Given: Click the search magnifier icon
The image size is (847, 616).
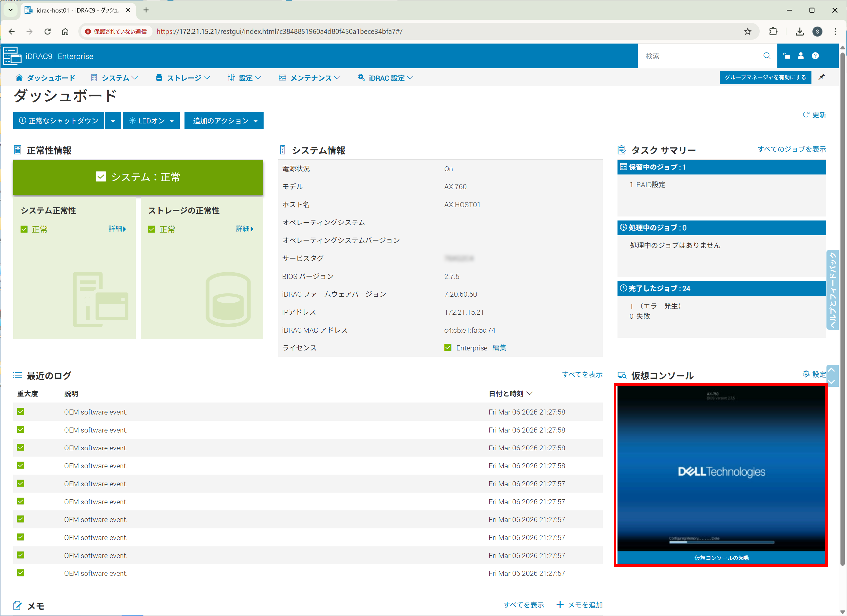Looking at the screenshot, I should click(766, 56).
